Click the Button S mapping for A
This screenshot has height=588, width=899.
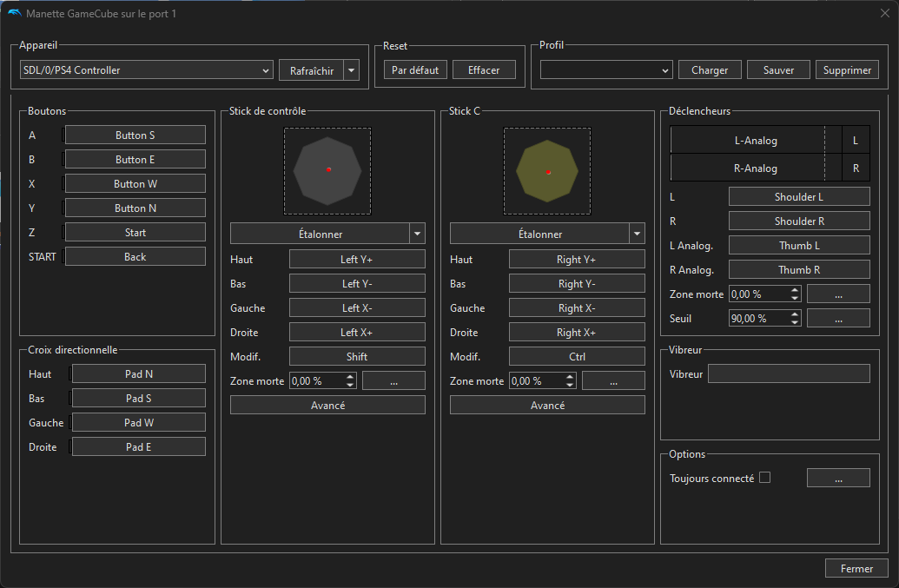pyautogui.click(x=135, y=135)
